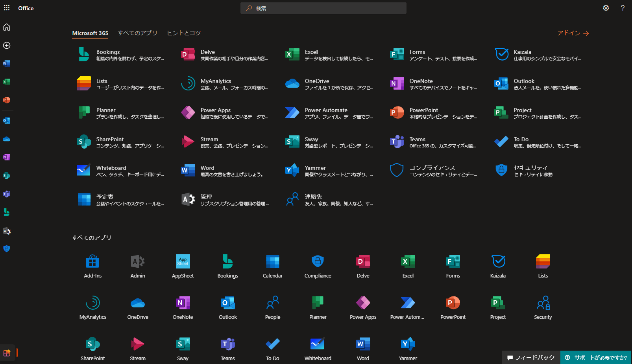Open OneDrive in Microsoft 365 list
This screenshot has width=632, height=364.
point(329,84)
